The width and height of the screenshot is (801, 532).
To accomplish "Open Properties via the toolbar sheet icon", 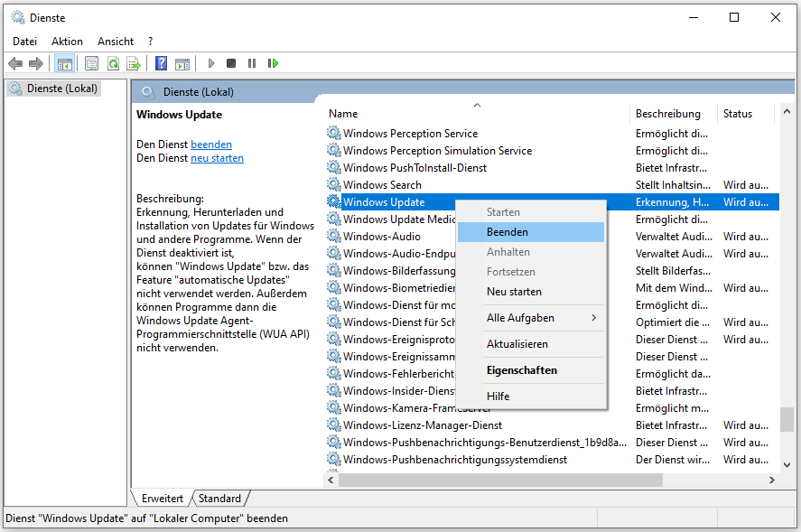I will pyautogui.click(x=92, y=63).
